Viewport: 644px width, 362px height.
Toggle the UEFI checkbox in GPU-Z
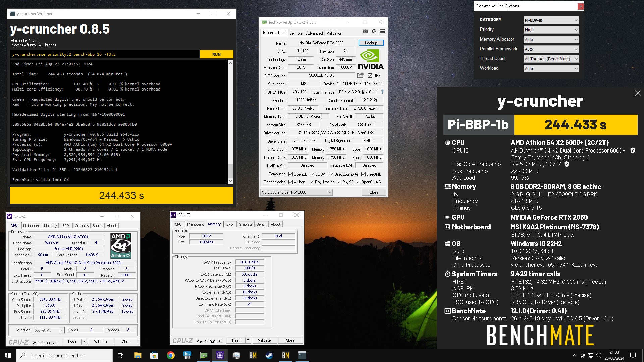[370, 76]
